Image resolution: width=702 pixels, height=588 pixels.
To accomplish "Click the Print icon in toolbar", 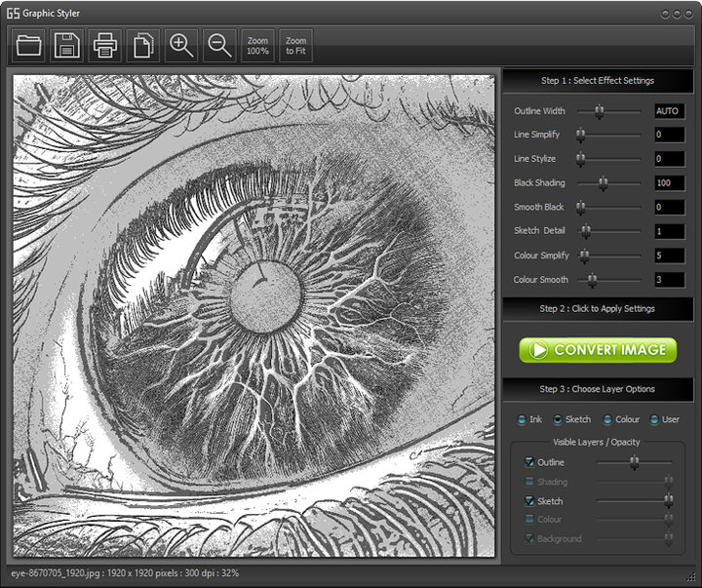I will 105,45.
